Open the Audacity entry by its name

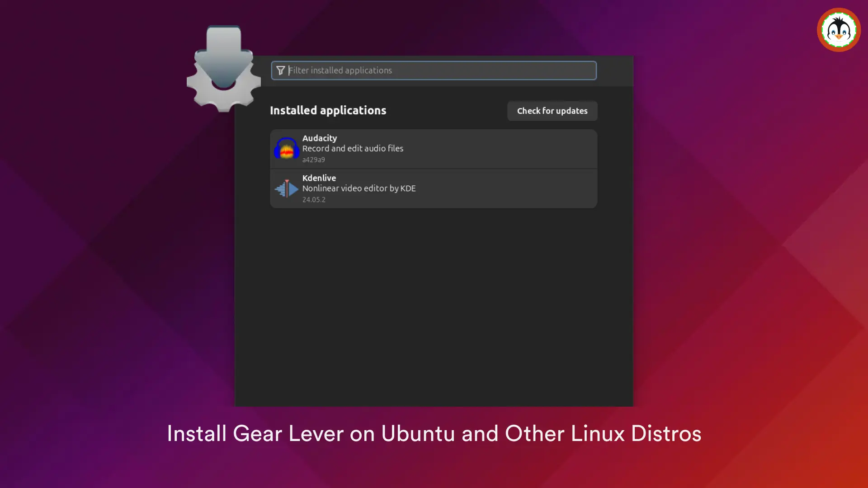(319, 138)
